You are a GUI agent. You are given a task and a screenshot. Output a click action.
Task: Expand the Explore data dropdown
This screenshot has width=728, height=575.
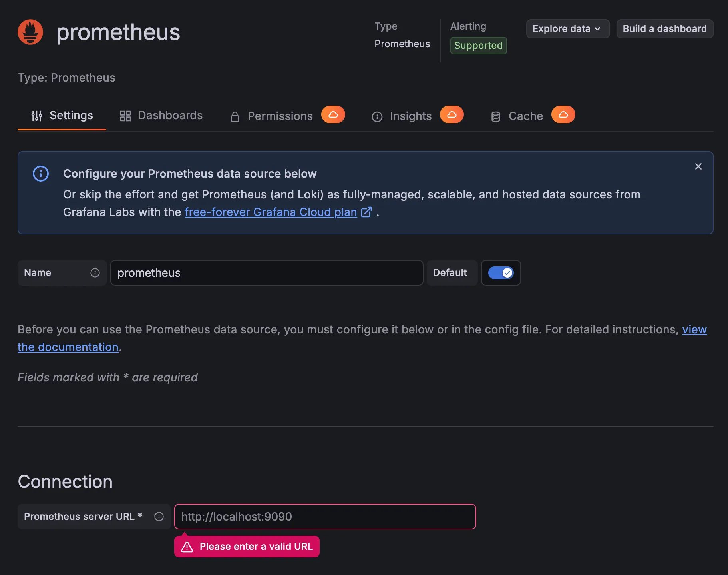tap(567, 29)
